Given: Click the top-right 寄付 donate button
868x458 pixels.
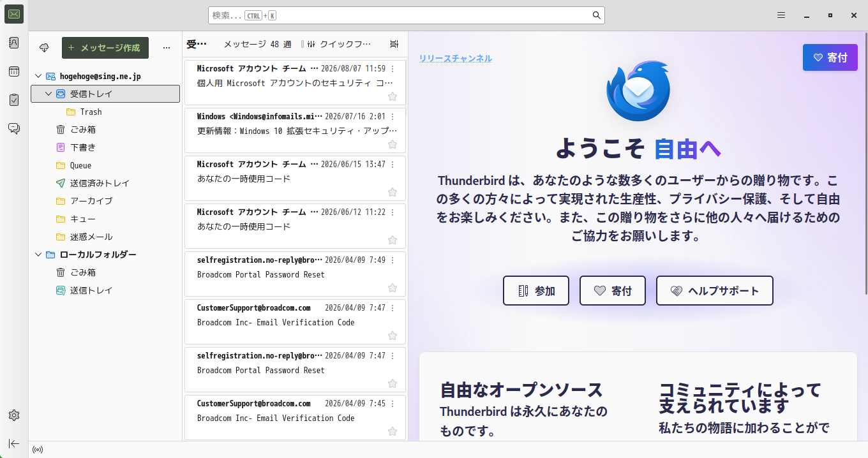Looking at the screenshot, I should coord(830,57).
